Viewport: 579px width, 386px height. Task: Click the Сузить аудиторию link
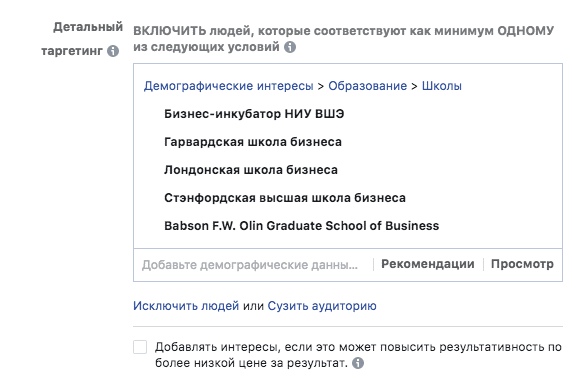pyautogui.click(x=322, y=306)
